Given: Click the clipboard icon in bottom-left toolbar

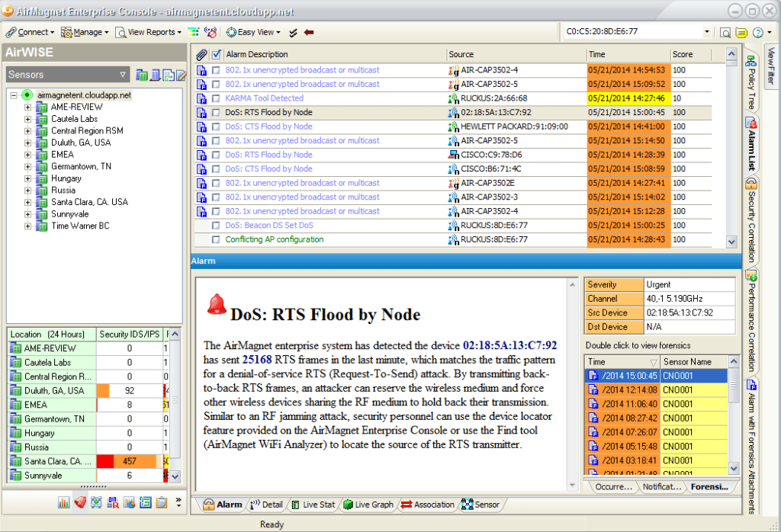Looking at the screenshot, I should pyautogui.click(x=162, y=502).
